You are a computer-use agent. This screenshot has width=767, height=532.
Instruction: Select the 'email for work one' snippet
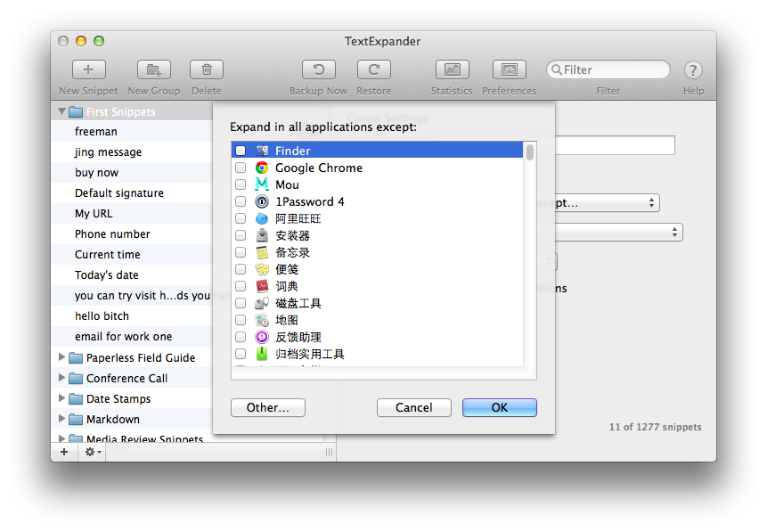point(132,337)
